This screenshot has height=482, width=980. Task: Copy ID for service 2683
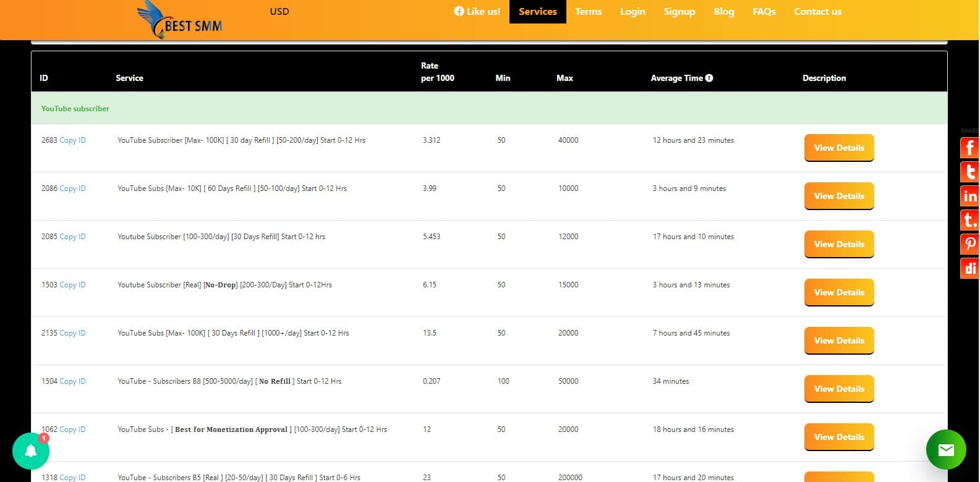(x=72, y=140)
